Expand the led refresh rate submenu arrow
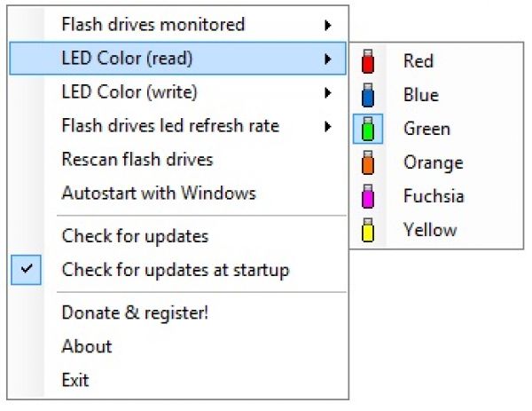This screenshot has width=532, height=411. (x=328, y=126)
